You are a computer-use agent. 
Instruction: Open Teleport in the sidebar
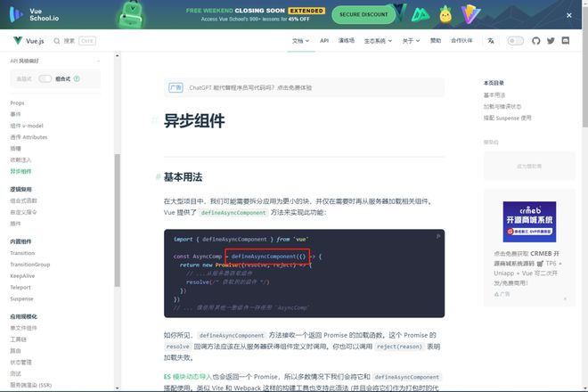pyautogui.click(x=20, y=288)
